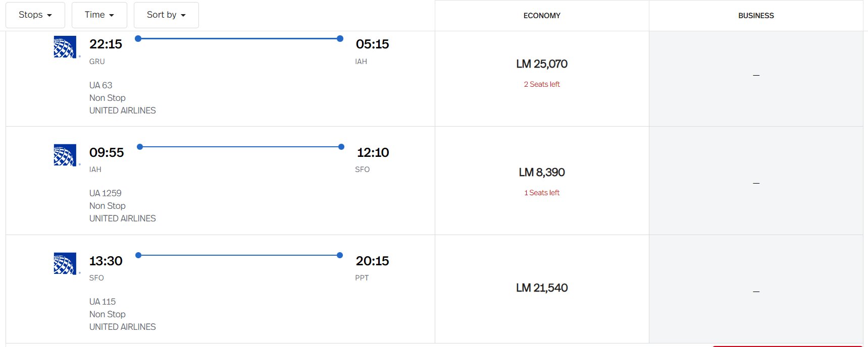The height and width of the screenshot is (347, 868).
Task: Click the UA 115 flight number
Action: [103, 302]
